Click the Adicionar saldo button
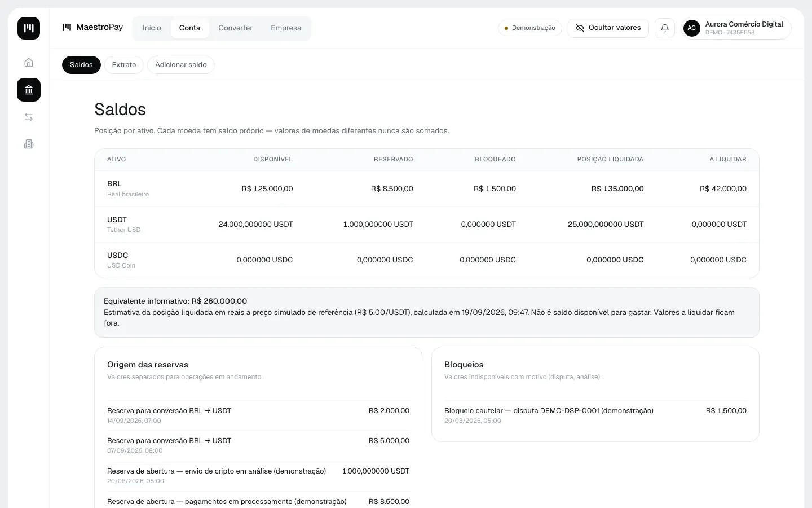This screenshot has width=812, height=508. tap(181, 65)
